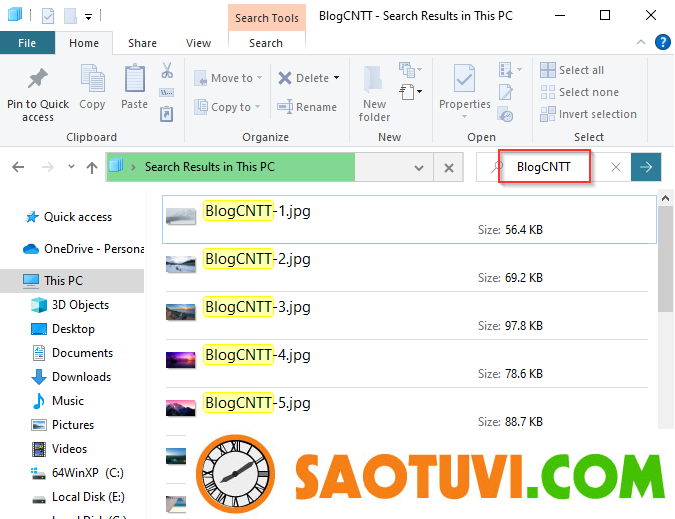This screenshot has height=519, width=675.
Task: Select the BlogCNTT-3.jpg thumbnail
Action: (181, 312)
